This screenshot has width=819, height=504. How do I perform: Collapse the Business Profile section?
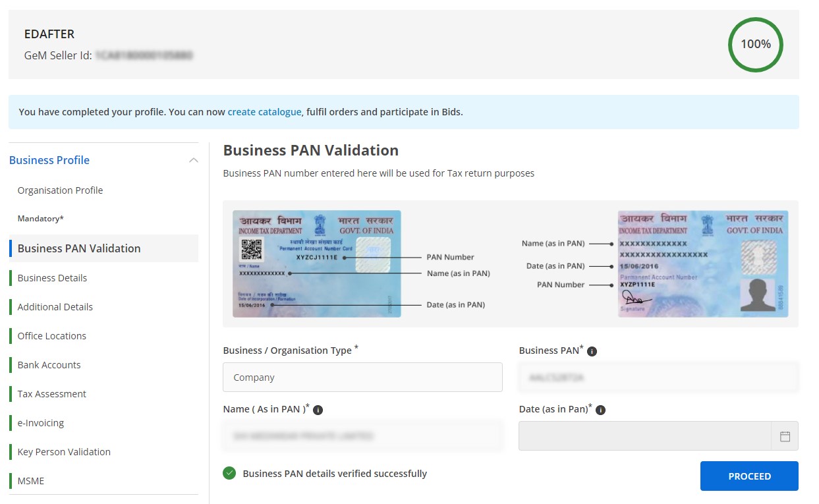(193, 159)
